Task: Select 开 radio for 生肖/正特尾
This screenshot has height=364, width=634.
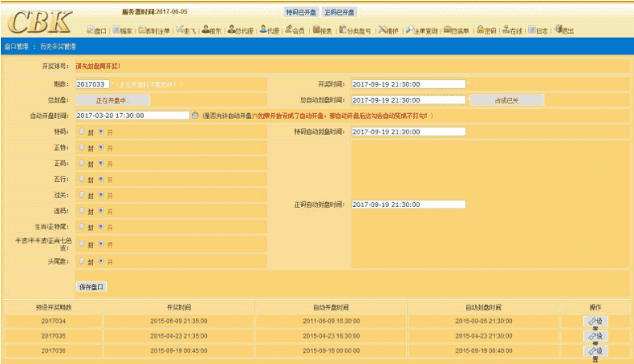Action: click(x=101, y=226)
